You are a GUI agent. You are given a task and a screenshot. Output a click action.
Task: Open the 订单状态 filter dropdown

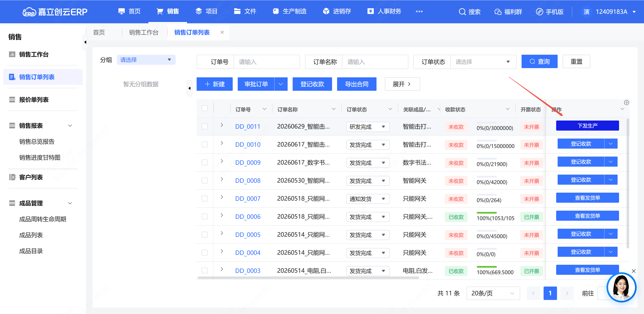tap(483, 62)
